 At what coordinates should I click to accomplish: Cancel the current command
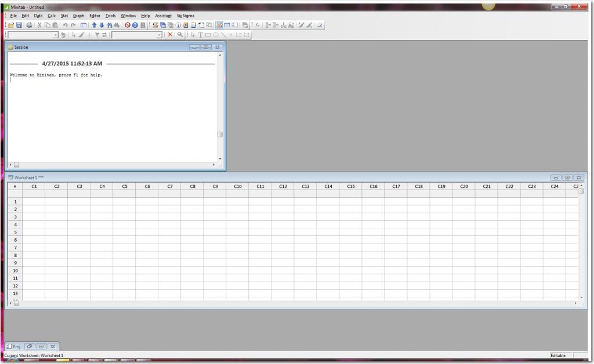point(128,25)
